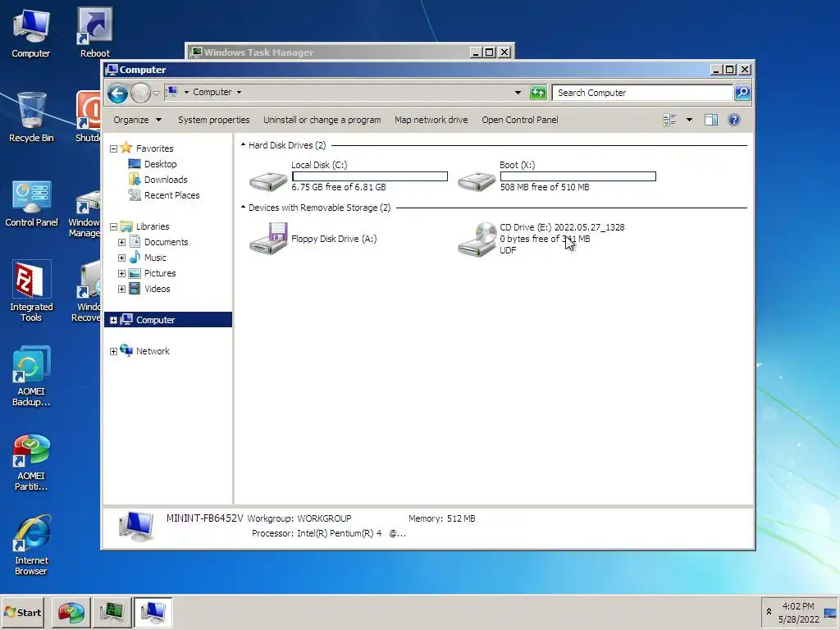This screenshot has width=840, height=630.
Task: Open Internet Browser desktop shortcut
Action: (x=31, y=545)
